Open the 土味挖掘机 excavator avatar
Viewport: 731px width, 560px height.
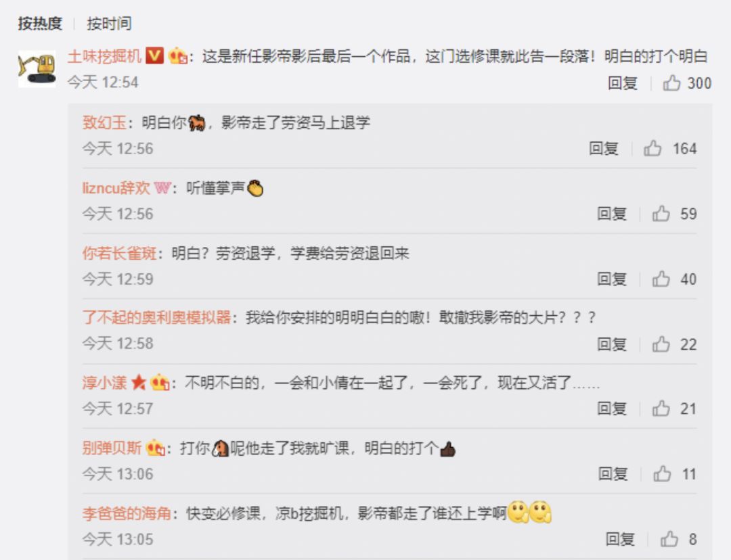point(37,69)
